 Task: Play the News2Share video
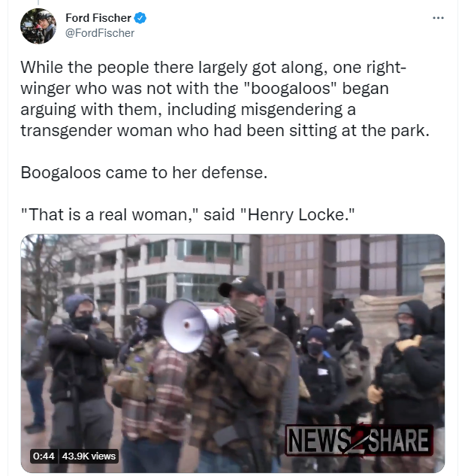point(233,353)
